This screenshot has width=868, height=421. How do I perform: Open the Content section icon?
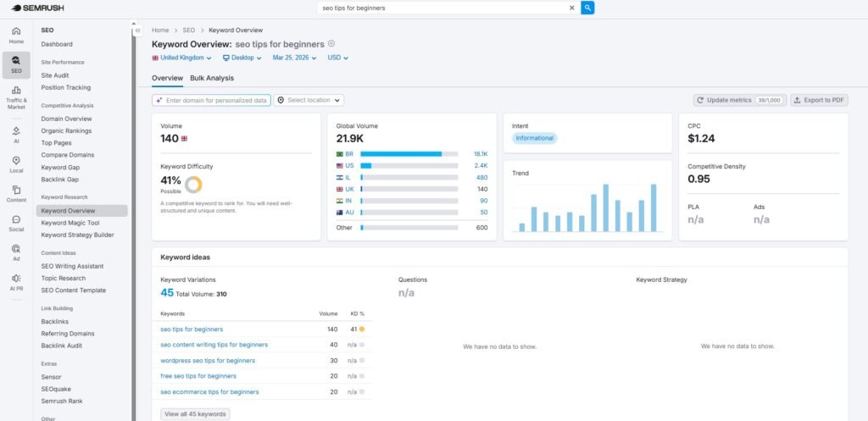pos(16,194)
